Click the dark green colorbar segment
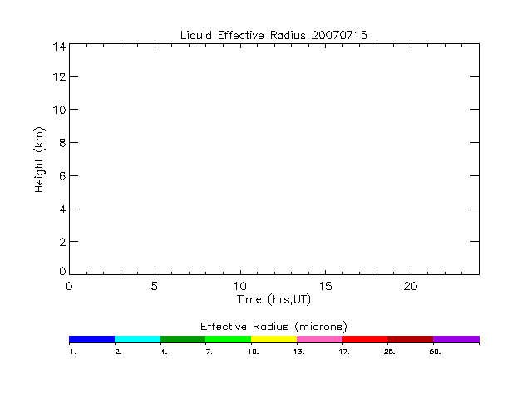The width and height of the screenshot is (532, 399). point(183,339)
